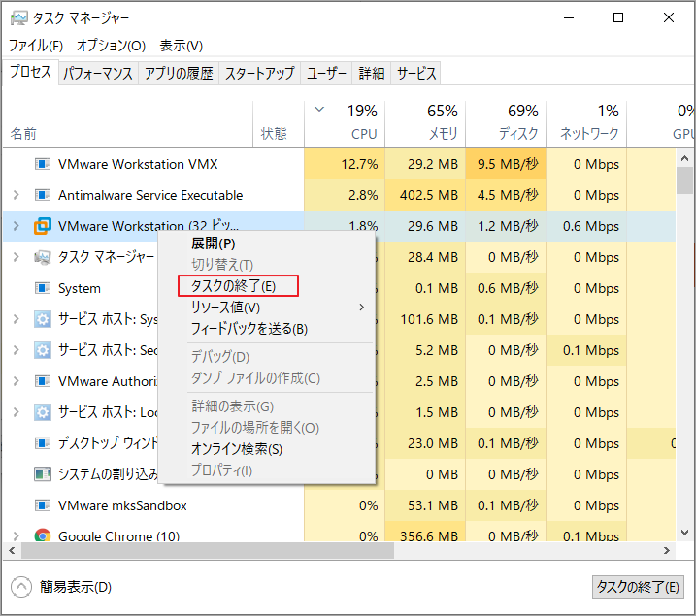Select the プロセス tab
696x616 pixels.
pyautogui.click(x=30, y=72)
